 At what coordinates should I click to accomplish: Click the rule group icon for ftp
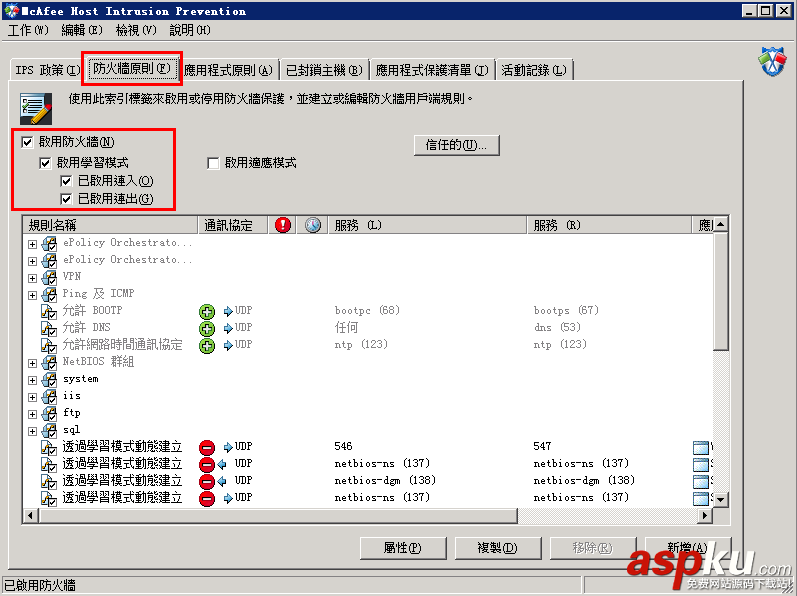[49, 414]
